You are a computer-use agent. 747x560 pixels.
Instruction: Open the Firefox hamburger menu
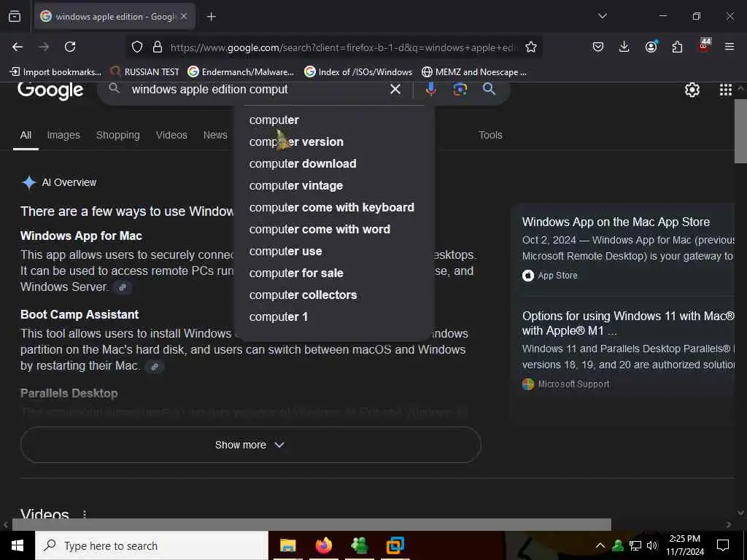tap(729, 47)
